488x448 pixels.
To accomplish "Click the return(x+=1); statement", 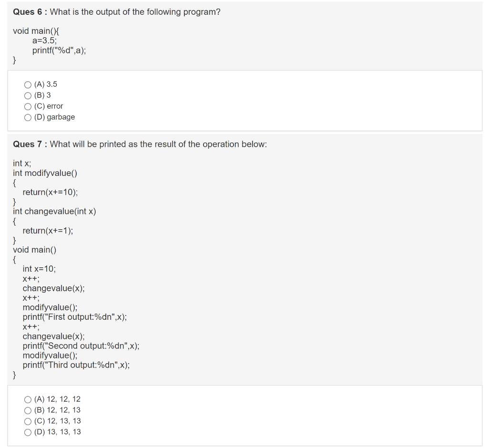I will point(48,231).
